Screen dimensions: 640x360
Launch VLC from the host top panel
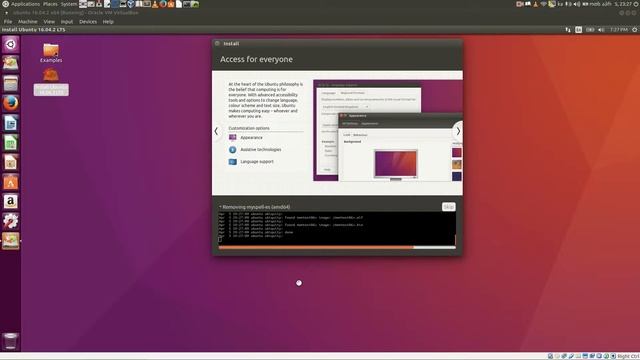[x=155, y=4]
